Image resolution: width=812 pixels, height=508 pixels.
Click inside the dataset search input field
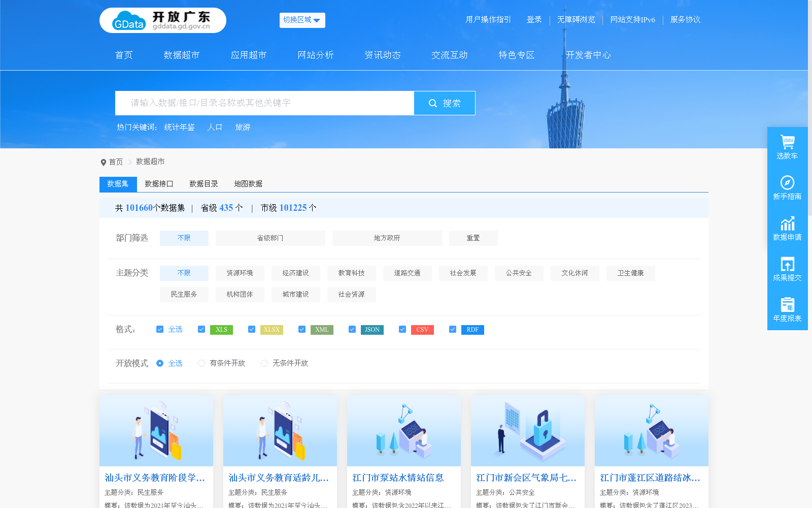tap(264, 103)
